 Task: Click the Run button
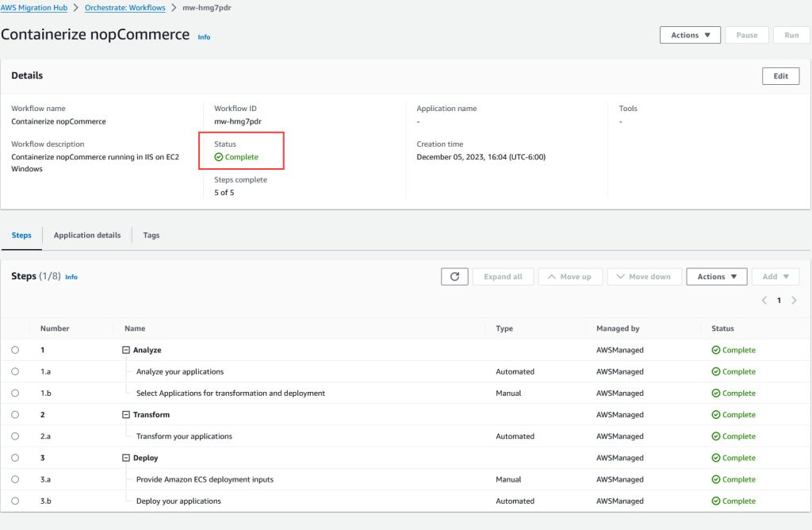pos(791,35)
